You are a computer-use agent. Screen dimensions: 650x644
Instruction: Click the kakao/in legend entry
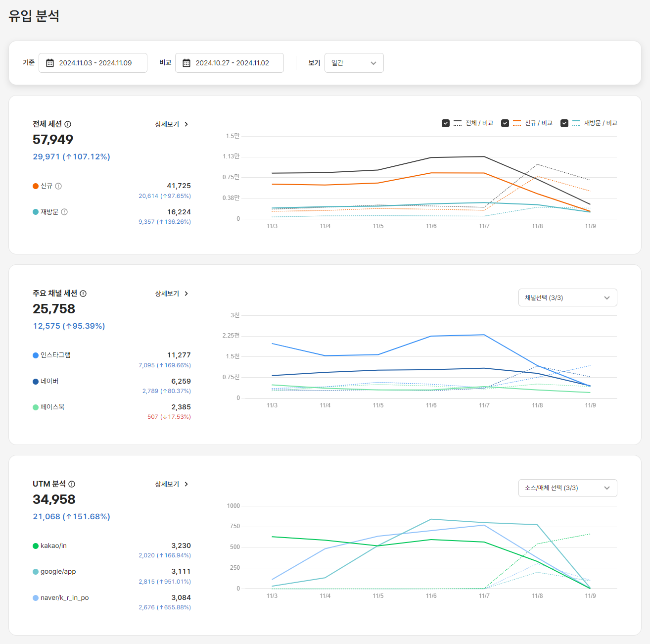(53, 545)
